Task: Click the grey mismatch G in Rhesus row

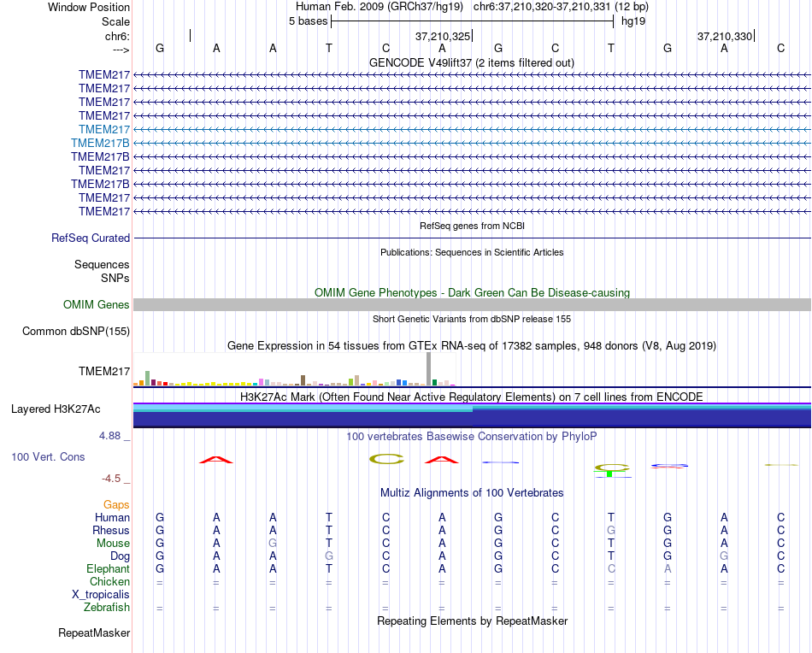Action: coord(611,530)
